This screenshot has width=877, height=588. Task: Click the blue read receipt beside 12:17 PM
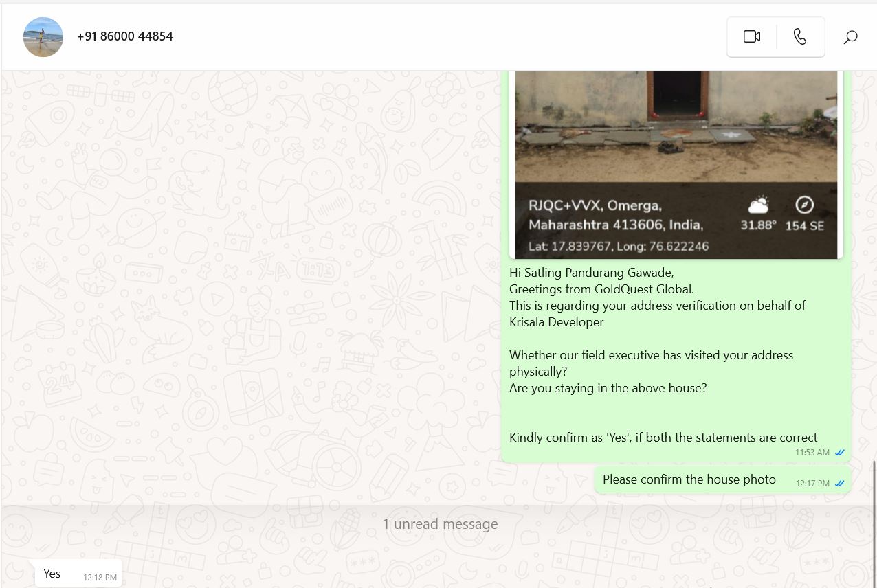[x=839, y=484]
